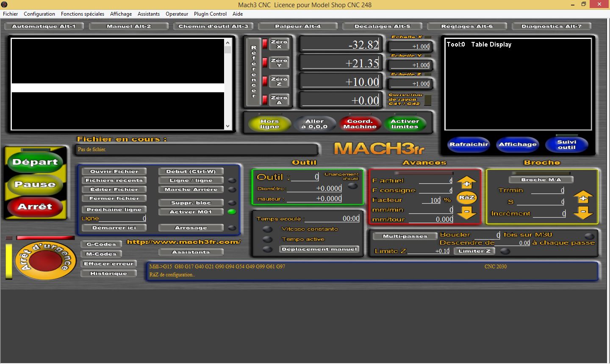
Task: Click the red Arrêt stop button
Action: 35,207
